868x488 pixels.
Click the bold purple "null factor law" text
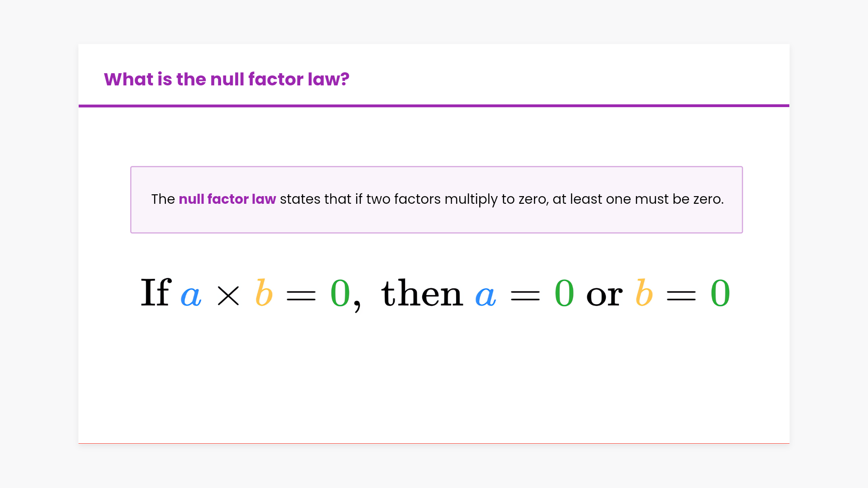(227, 199)
